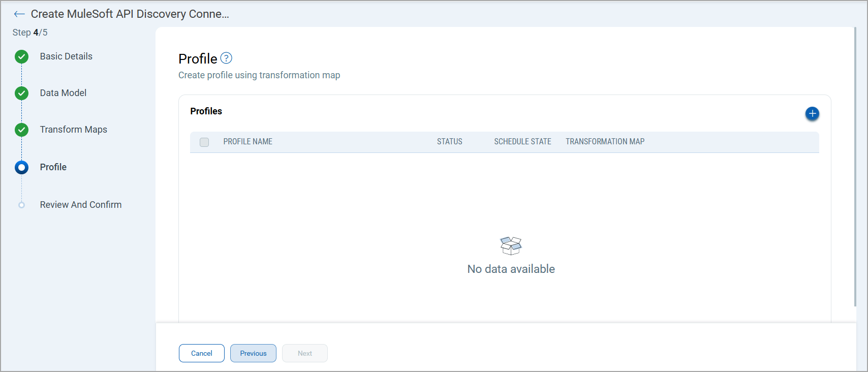Click the No data available box icon
Viewport: 868px width, 372px height.
click(x=511, y=246)
